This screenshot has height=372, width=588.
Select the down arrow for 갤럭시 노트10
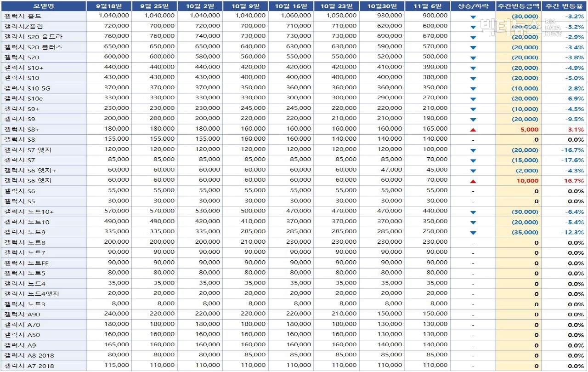(473, 223)
